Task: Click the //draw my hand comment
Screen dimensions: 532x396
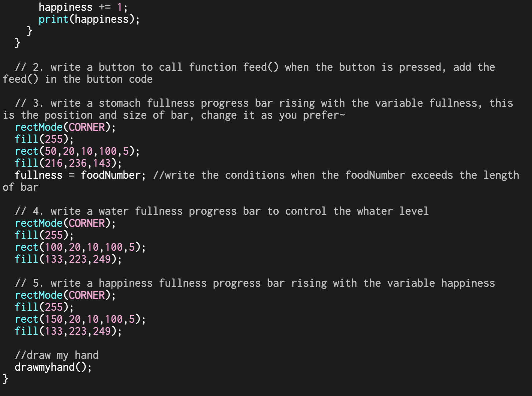Action: 57,355
